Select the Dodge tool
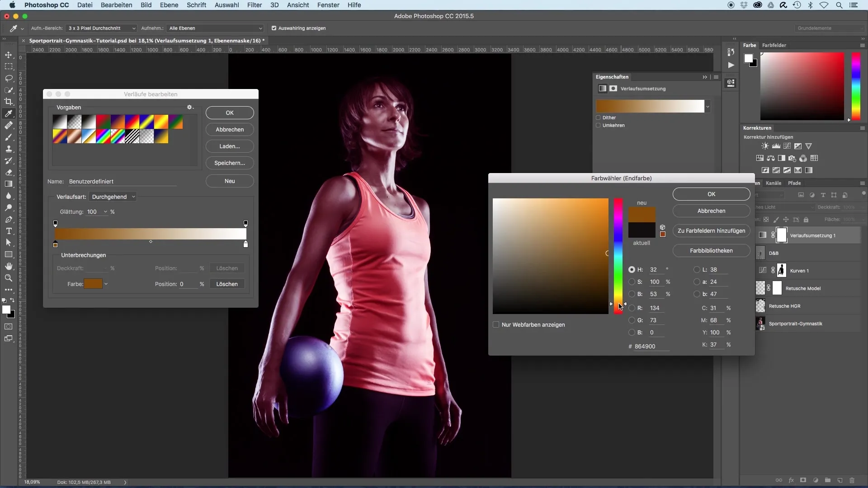The height and width of the screenshot is (488, 868). 9,207
